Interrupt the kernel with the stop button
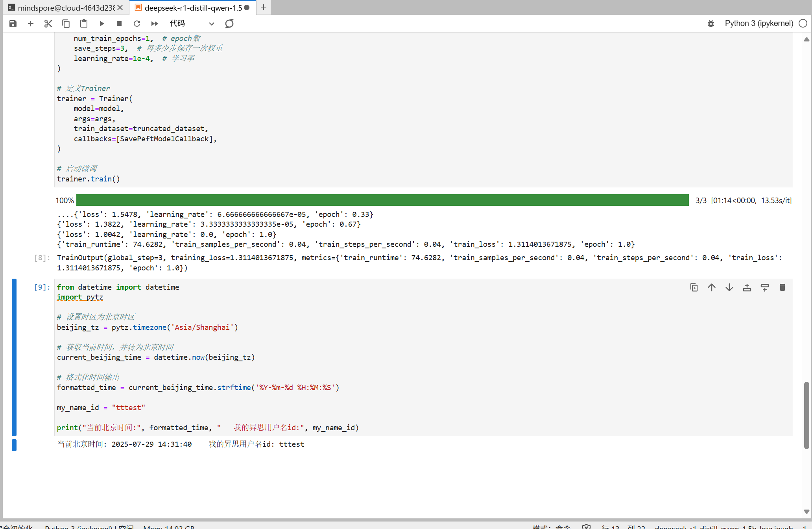Viewport: 812px width, 529px height. coord(119,24)
